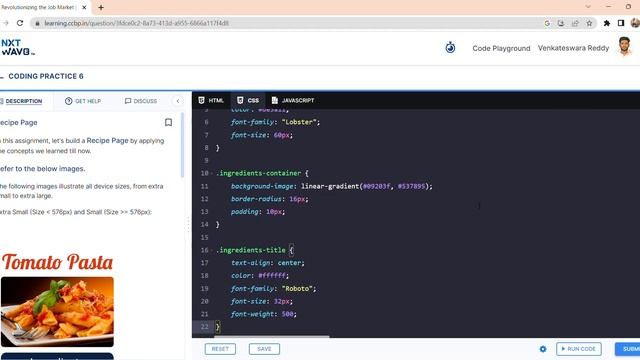640x360 pixels.
Task: Click the Save button
Action: (264, 349)
